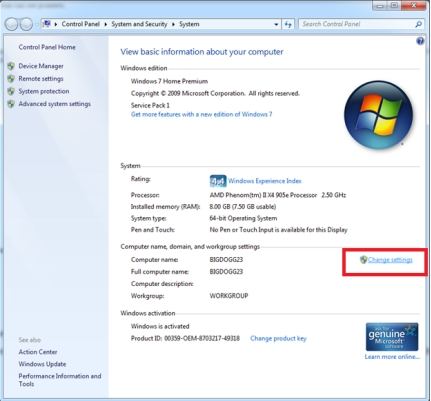Viewport: 431px width, 401px height.
Task: Select the 64-bit Operating System text
Action: [x=243, y=218]
